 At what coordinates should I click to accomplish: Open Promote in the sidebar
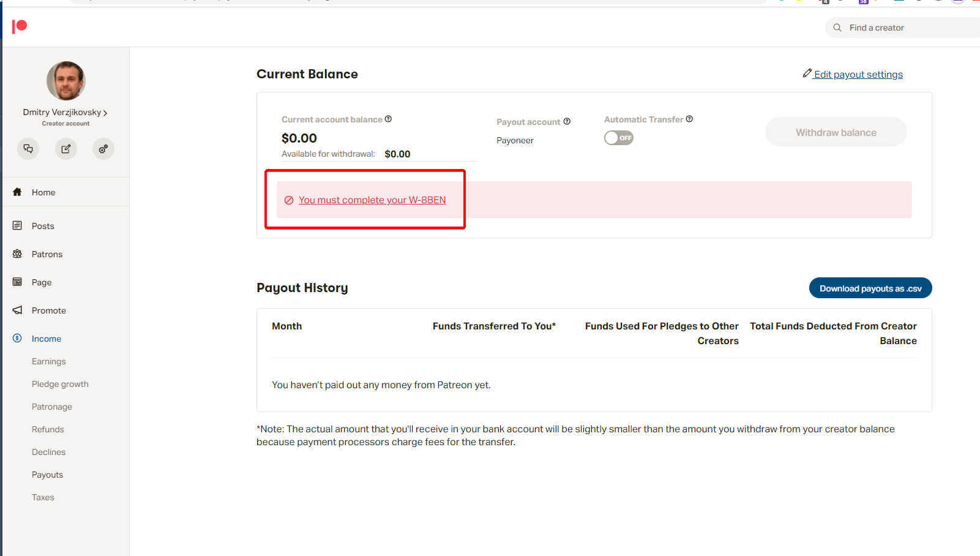point(49,310)
